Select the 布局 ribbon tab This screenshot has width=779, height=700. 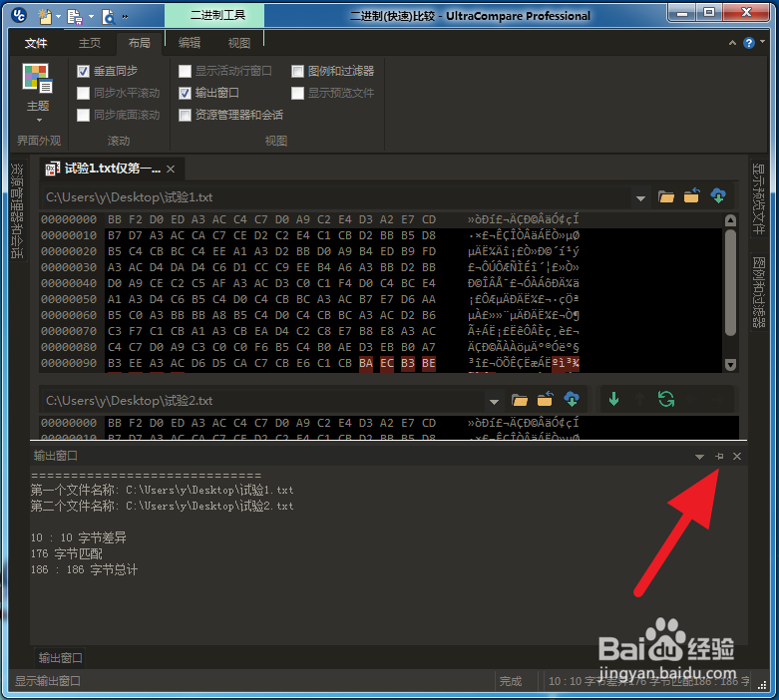pos(139,43)
